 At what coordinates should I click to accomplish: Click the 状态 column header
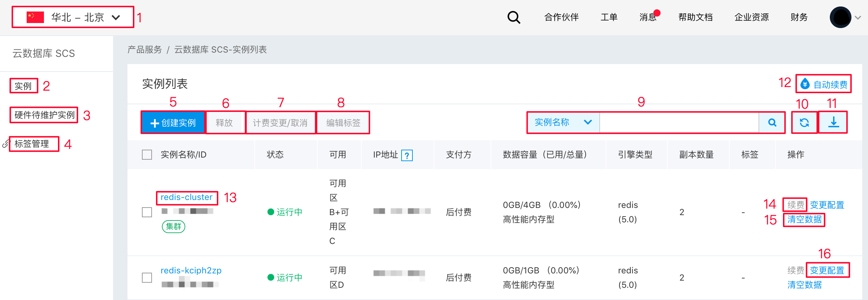click(275, 155)
